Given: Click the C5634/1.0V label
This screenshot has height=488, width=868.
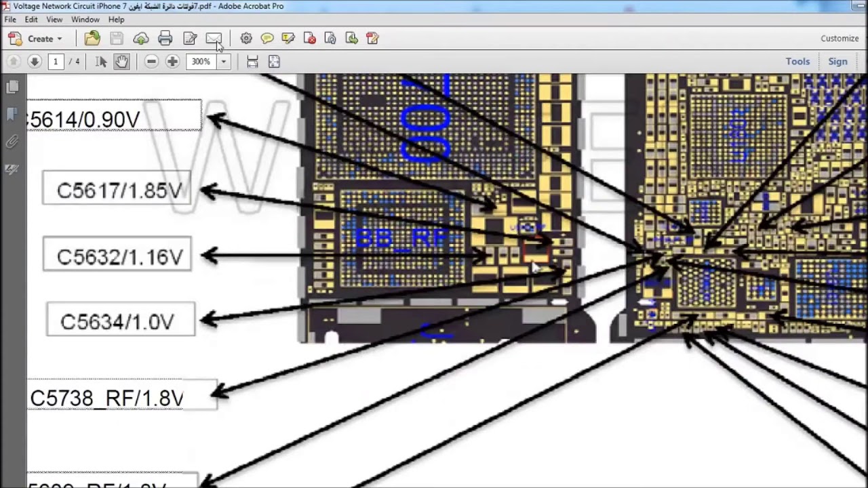Looking at the screenshot, I should [121, 320].
